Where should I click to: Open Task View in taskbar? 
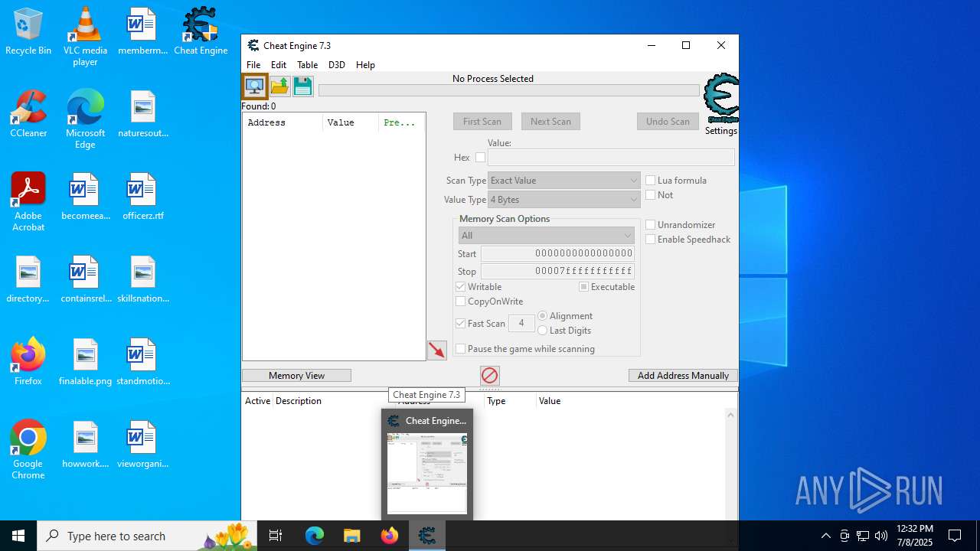(x=276, y=536)
